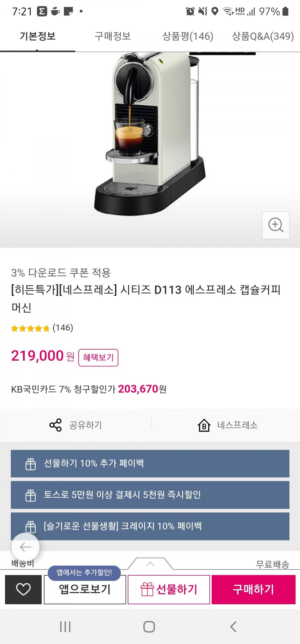
Task: Open the Android recent apps button
Action: click(65, 626)
